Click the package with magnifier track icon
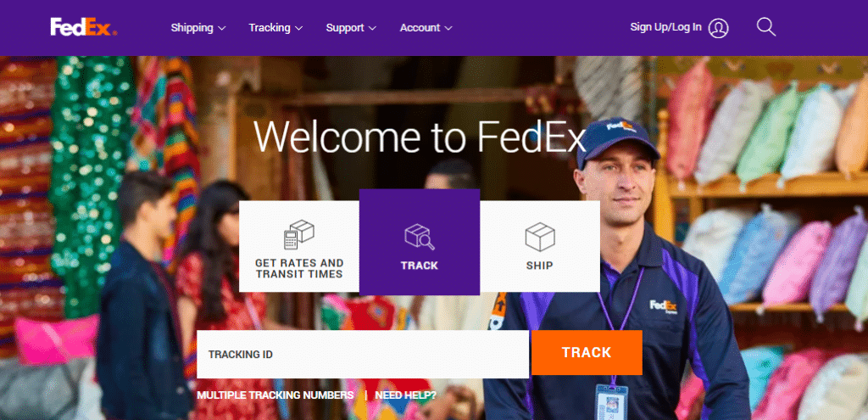The height and width of the screenshot is (420, 868). pos(420,237)
